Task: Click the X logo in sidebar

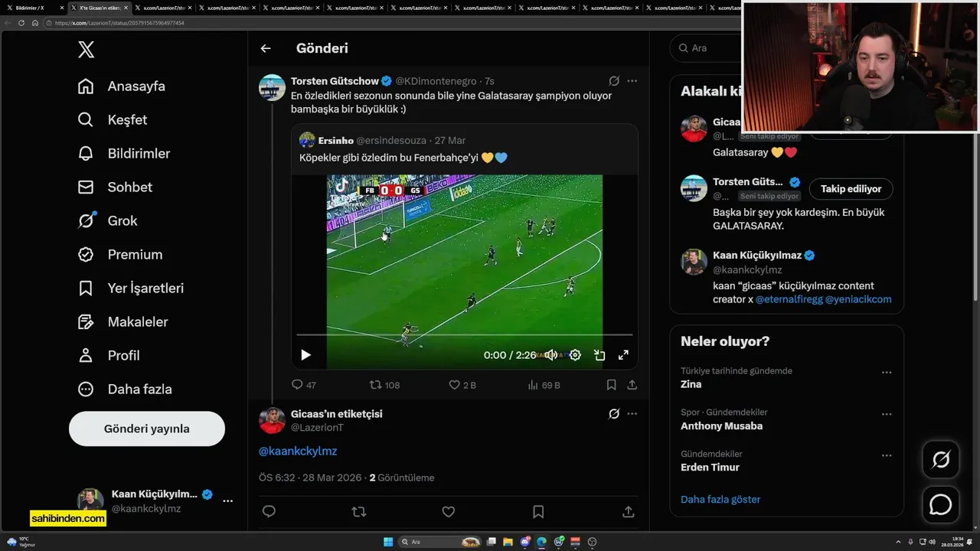Action: click(86, 50)
